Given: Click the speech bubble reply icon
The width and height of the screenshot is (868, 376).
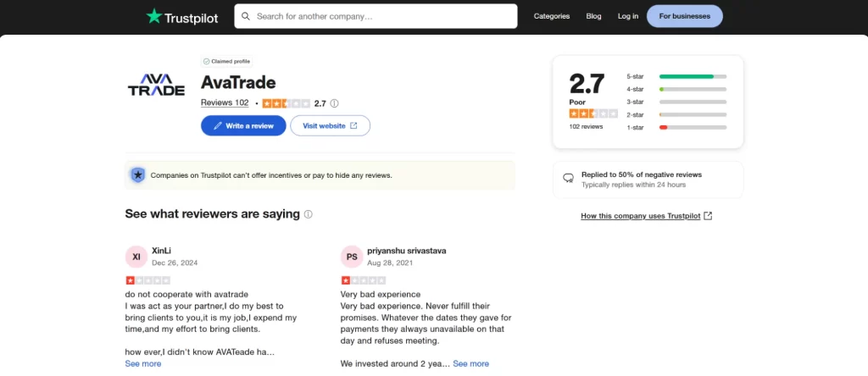Looking at the screenshot, I should click(x=569, y=178).
